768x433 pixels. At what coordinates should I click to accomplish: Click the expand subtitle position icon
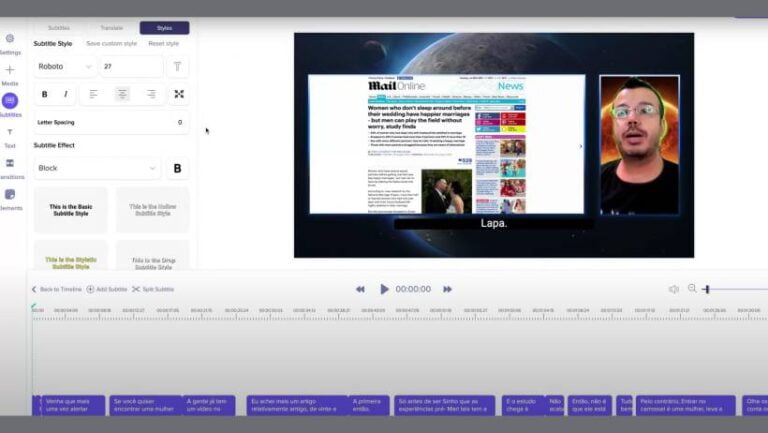tap(178, 94)
